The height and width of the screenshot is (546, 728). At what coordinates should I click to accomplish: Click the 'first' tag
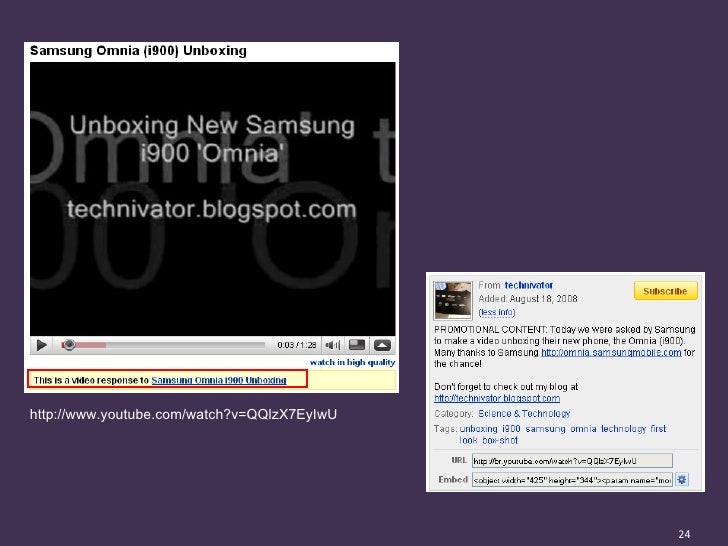[658, 429]
